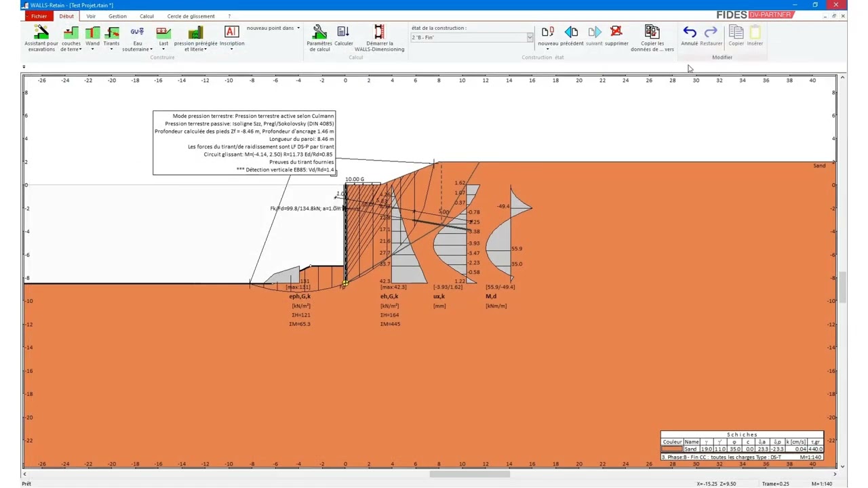Open the Assistant pour excavations tool

pos(41,39)
